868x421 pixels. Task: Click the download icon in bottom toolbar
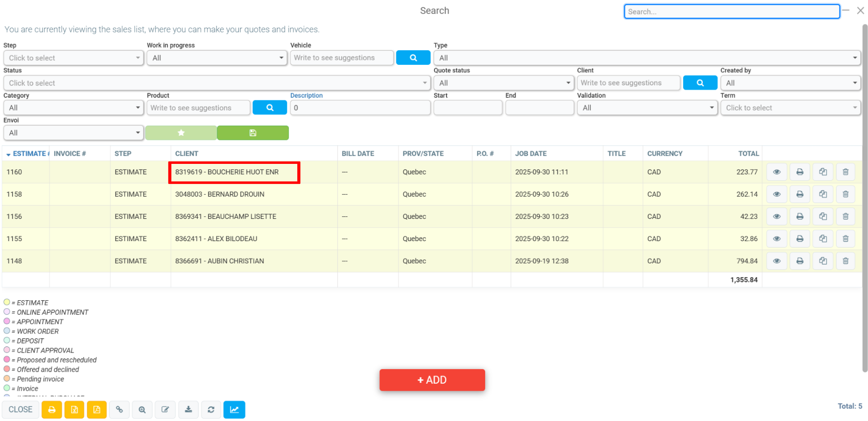point(188,409)
